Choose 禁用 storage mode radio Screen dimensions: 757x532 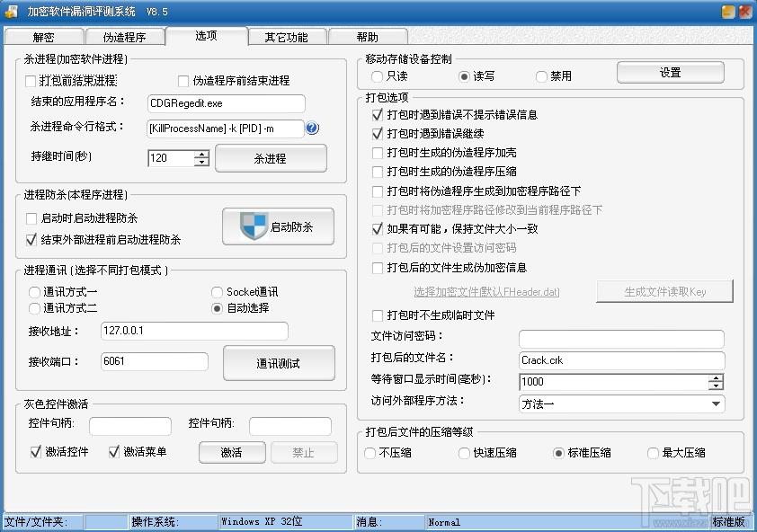click(x=542, y=76)
